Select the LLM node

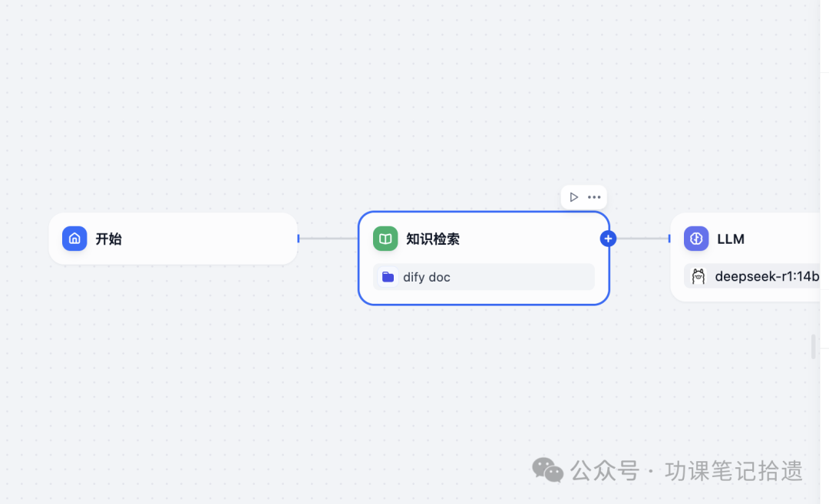[x=748, y=239]
